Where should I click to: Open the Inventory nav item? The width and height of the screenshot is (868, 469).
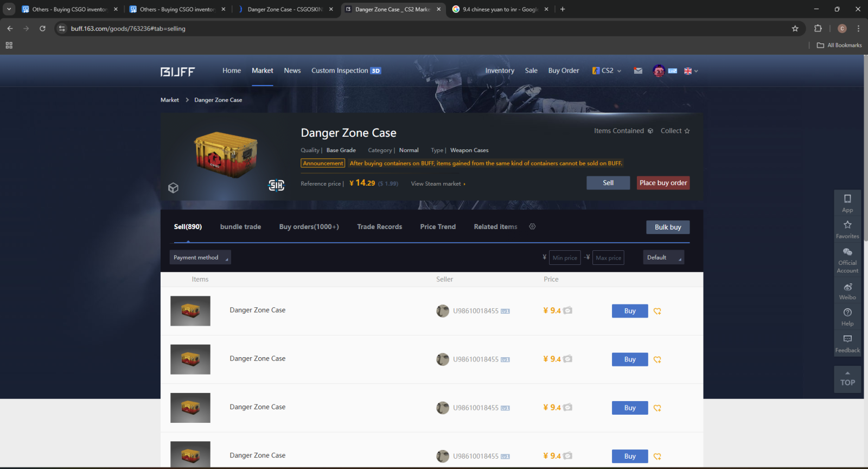500,71
